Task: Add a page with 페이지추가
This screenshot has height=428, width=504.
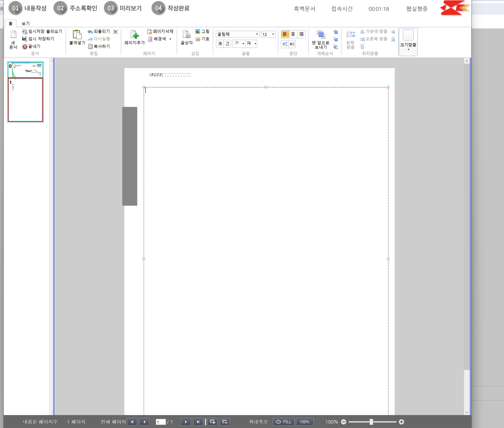Action: click(x=135, y=37)
